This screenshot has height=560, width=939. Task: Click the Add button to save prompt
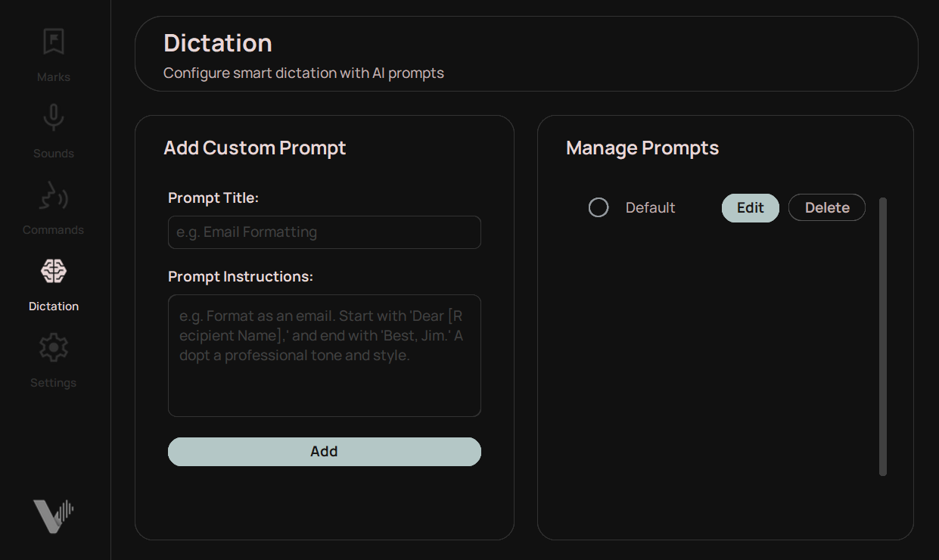[x=324, y=451]
